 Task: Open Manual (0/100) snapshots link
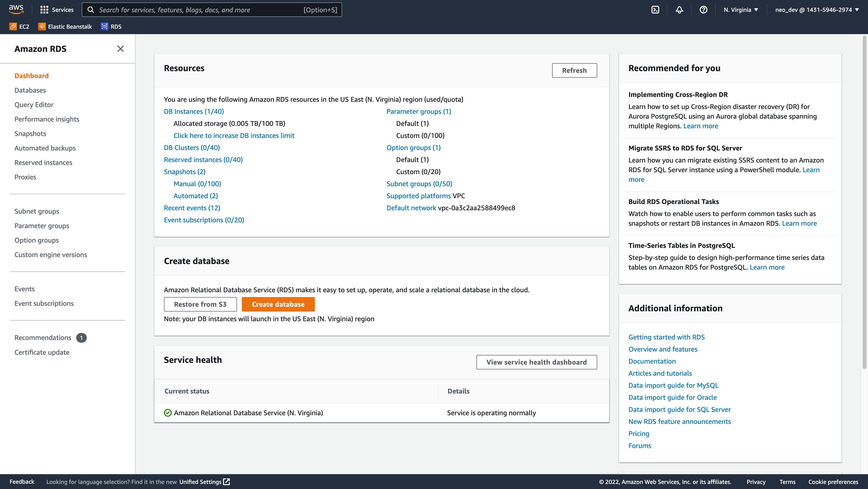[197, 184]
